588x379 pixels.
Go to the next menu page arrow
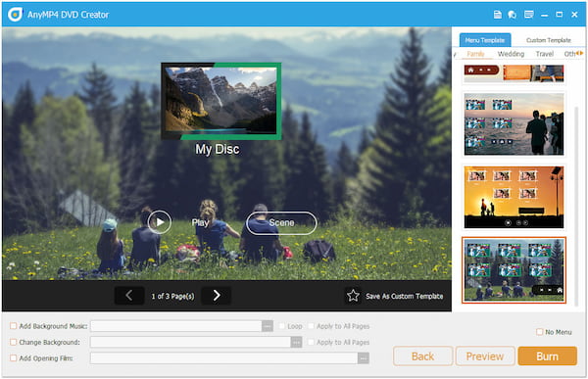pos(217,296)
